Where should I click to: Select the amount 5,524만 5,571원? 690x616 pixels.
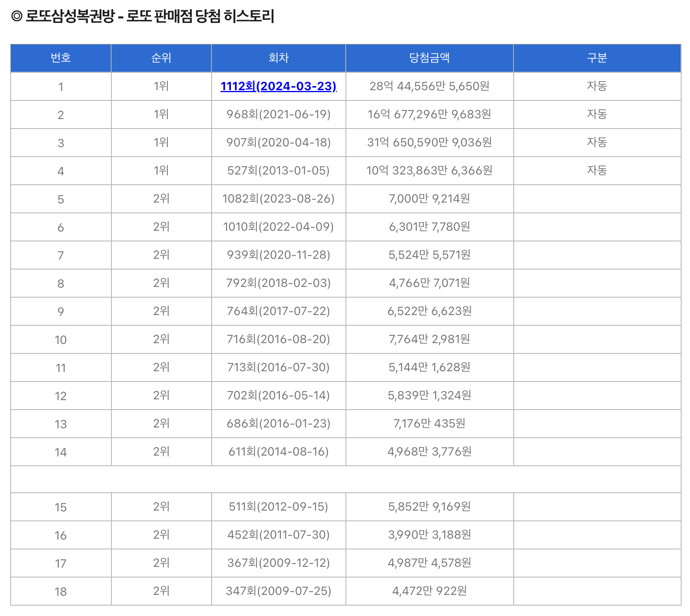(429, 255)
